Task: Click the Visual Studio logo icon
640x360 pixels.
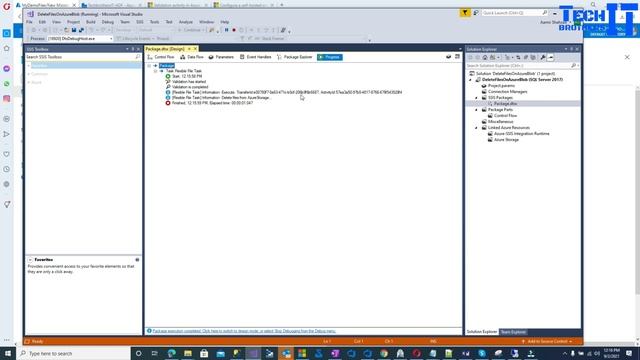Action: point(31,14)
